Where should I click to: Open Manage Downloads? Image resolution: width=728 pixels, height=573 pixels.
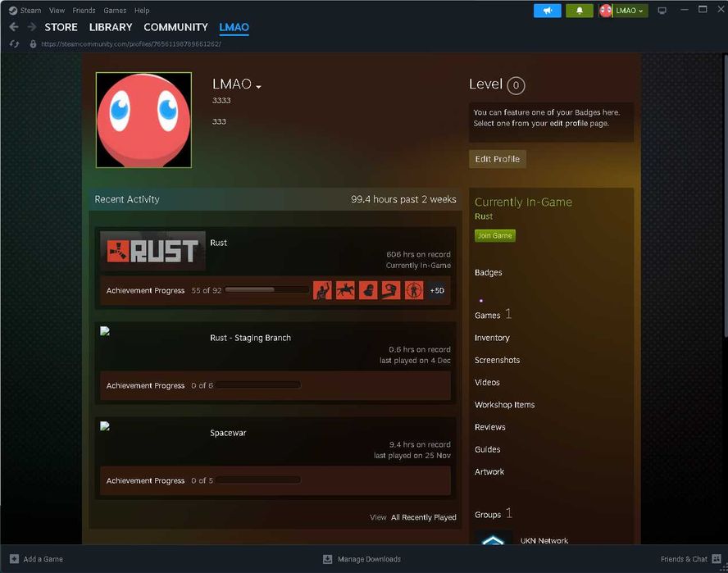[369, 559]
